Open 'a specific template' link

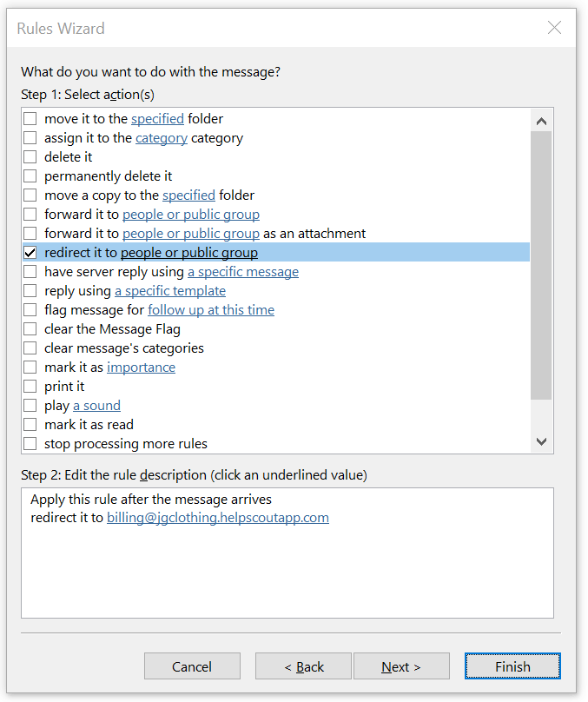coord(170,291)
